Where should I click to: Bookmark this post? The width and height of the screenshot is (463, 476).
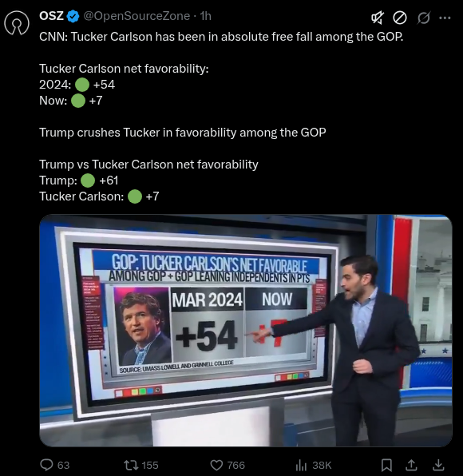[386, 465]
